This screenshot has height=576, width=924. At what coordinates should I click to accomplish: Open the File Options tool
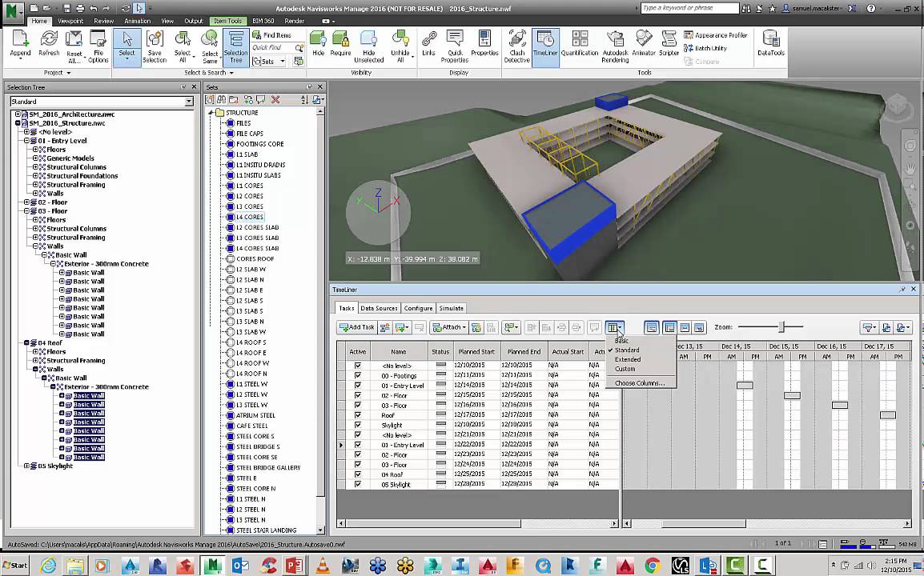(98, 46)
